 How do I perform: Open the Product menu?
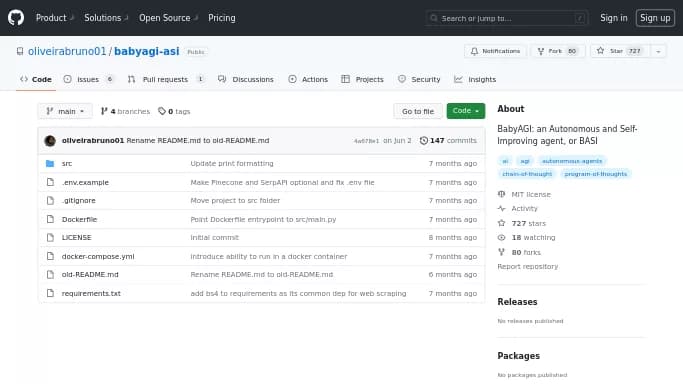tap(54, 18)
